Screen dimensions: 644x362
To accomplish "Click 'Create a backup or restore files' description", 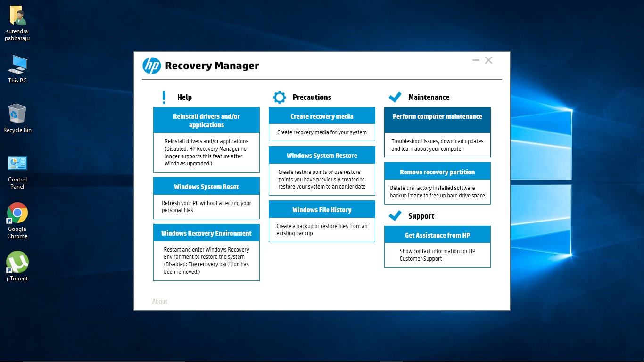I will click(x=322, y=230).
